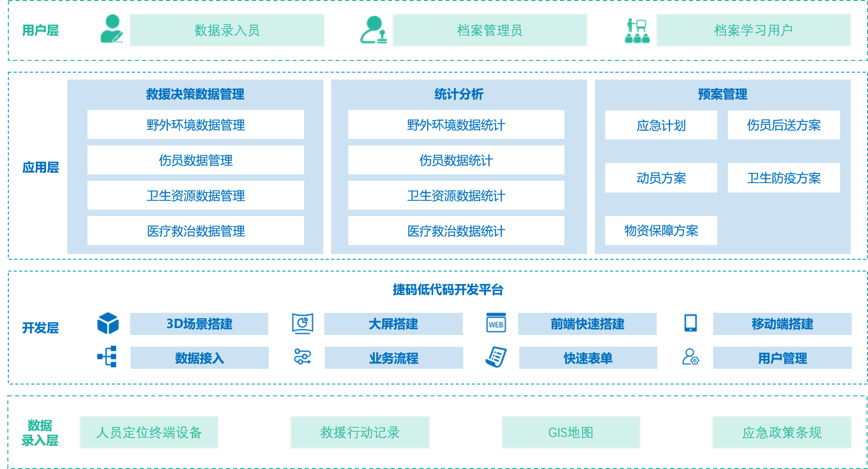Click the 档案学习用户 presentation icon
Screen dimensions: 868x469
pos(637,29)
